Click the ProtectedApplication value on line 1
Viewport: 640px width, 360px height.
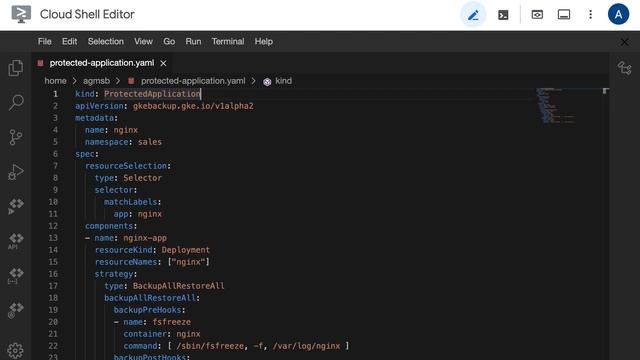point(152,94)
